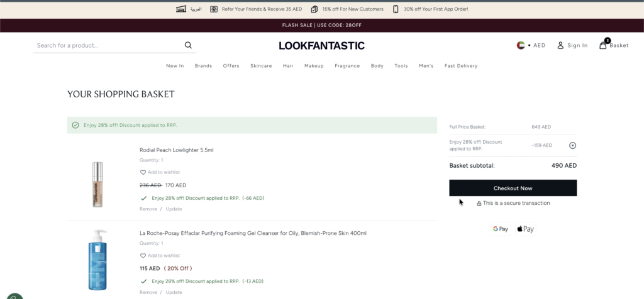This screenshot has height=299, width=644.
Task: Open the Makeup menu
Action: 314,65
